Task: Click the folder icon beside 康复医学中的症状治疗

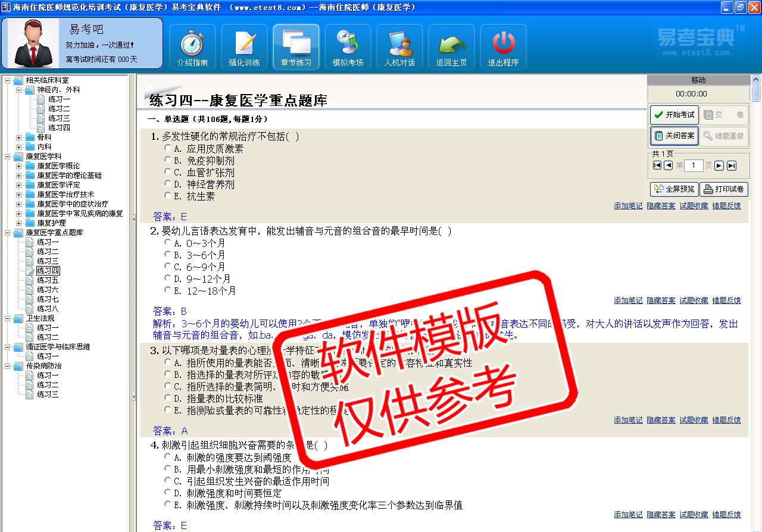Action: click(x=30, y=204)
